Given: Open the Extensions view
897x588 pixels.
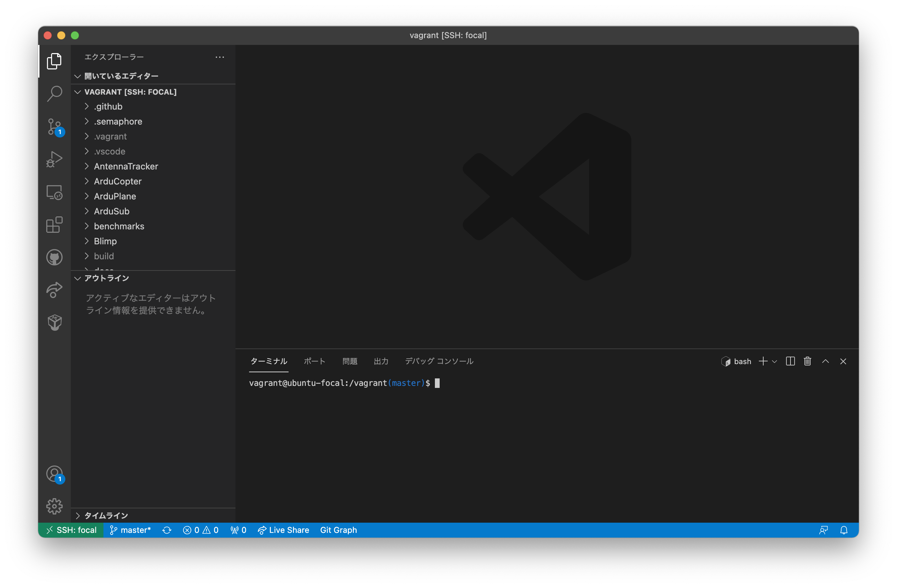Looking at the screenshot, I should coord(55,225).
